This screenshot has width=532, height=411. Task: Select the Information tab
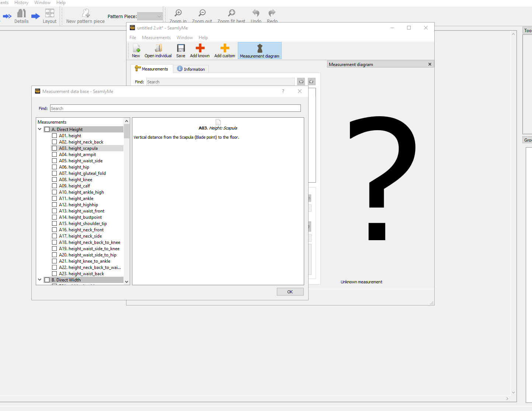pyautogui.click(x=191, y=69)
